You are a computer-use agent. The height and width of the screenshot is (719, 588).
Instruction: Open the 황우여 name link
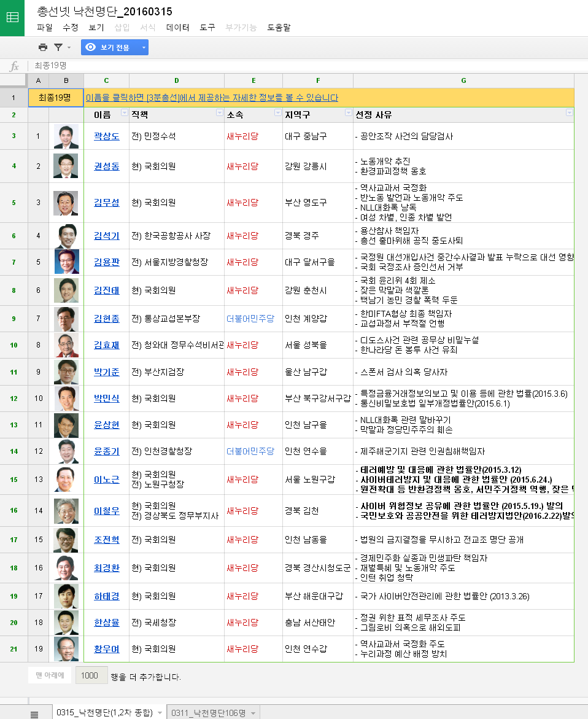click(x=107, y=649)
